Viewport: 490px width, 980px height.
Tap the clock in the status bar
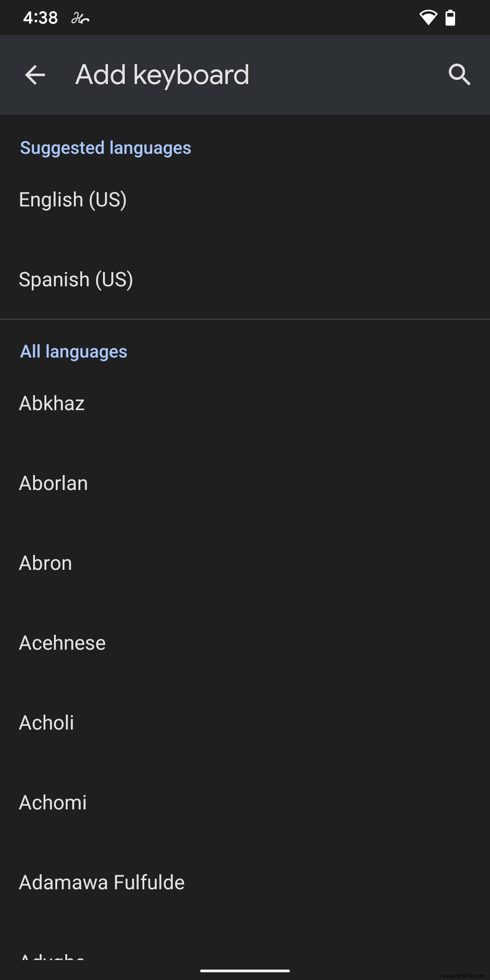pos(40,17)
